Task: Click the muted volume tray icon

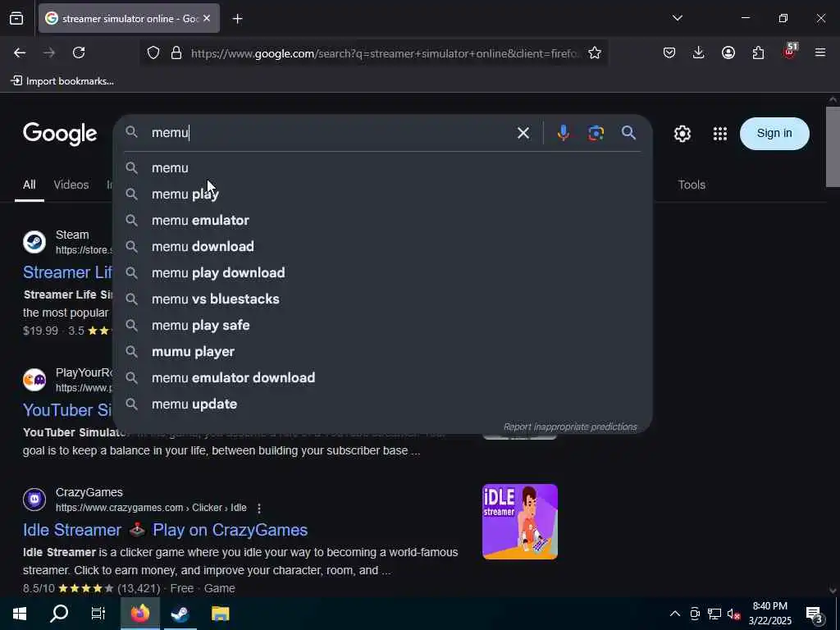Action: pyautogui.click(x=733, y=614)
